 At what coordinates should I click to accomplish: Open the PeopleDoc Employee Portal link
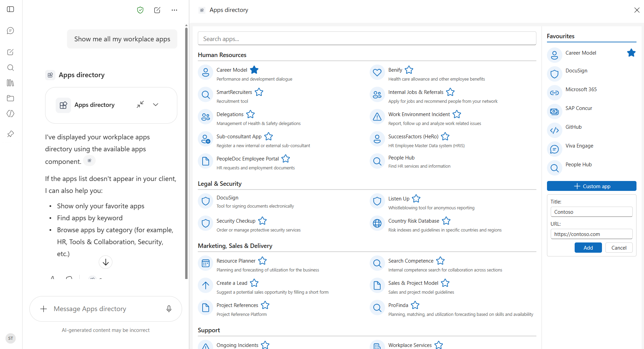pos(248,159)
